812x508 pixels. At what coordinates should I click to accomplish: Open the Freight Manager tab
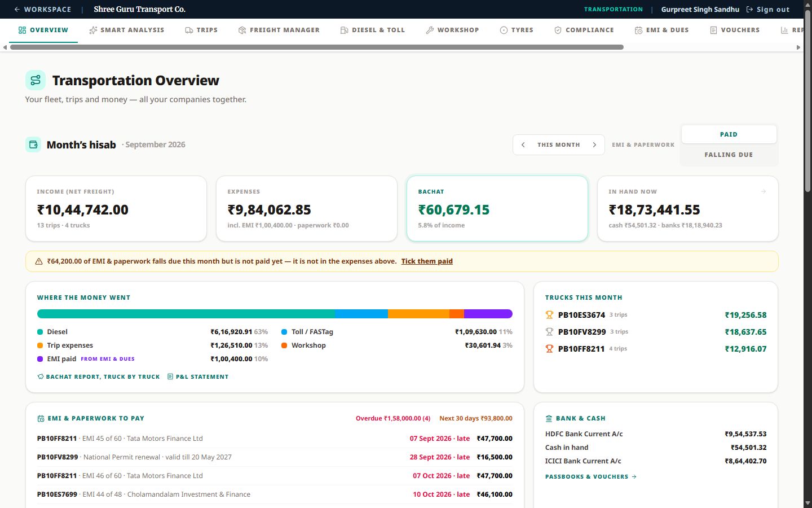point(279,30)
